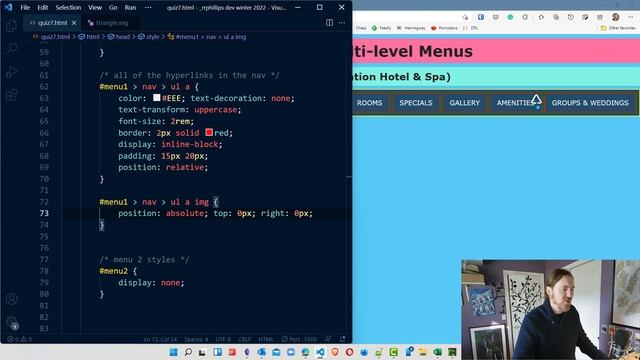The image size is (640, 360).
Task: Open the Feedly bookmark in browser
Action: tap(381, 28)
